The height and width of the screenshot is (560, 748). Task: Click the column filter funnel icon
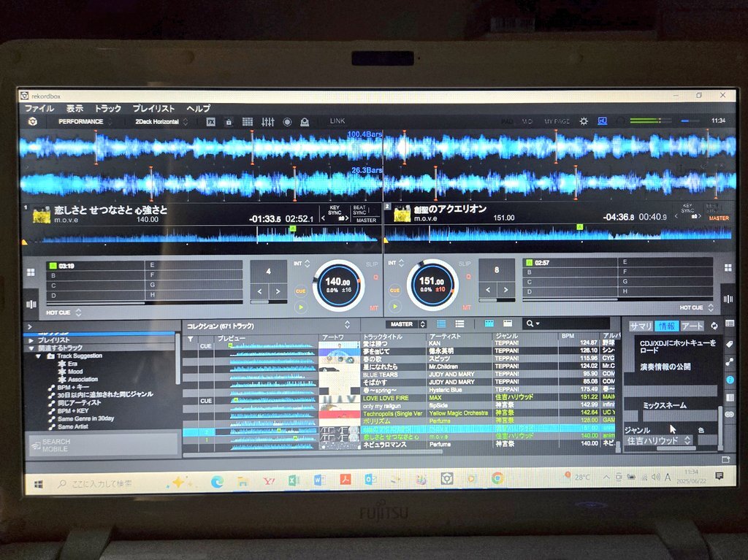click(x=191, y=339)
